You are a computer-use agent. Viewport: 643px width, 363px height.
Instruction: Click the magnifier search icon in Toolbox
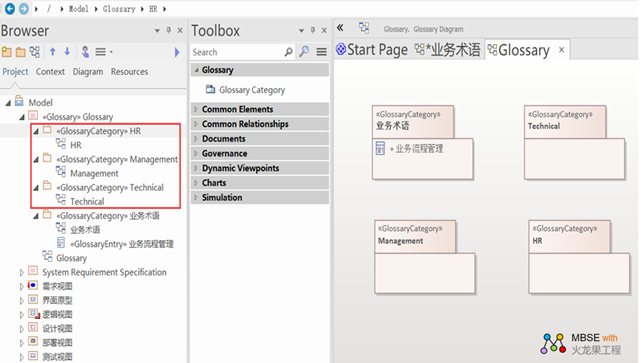tap(304, 52)
